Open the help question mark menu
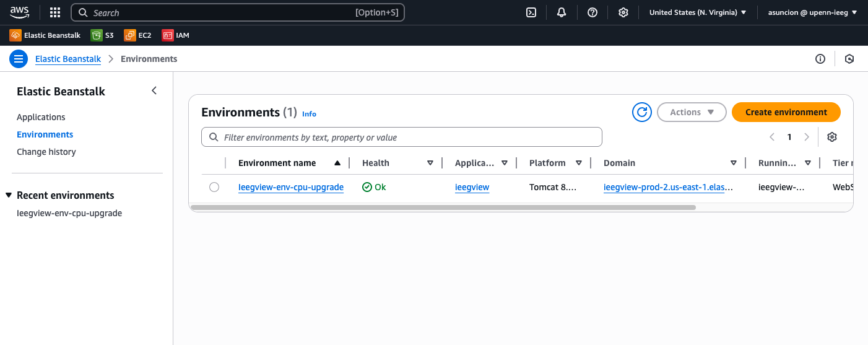This screenshot has height=345, width=868. 592,12
